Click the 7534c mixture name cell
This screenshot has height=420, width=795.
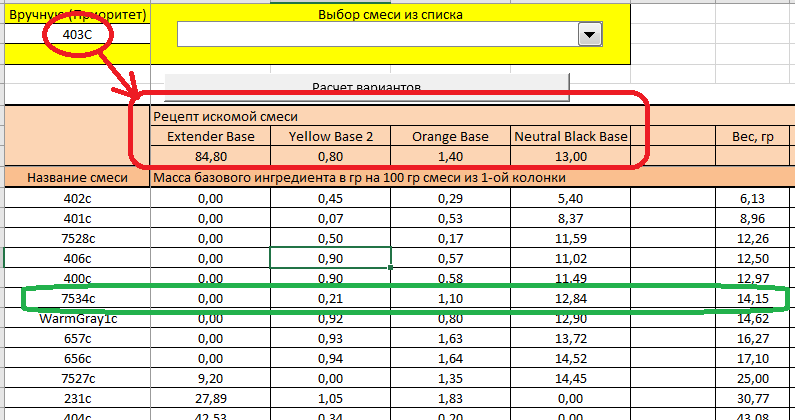click(77, 300)
